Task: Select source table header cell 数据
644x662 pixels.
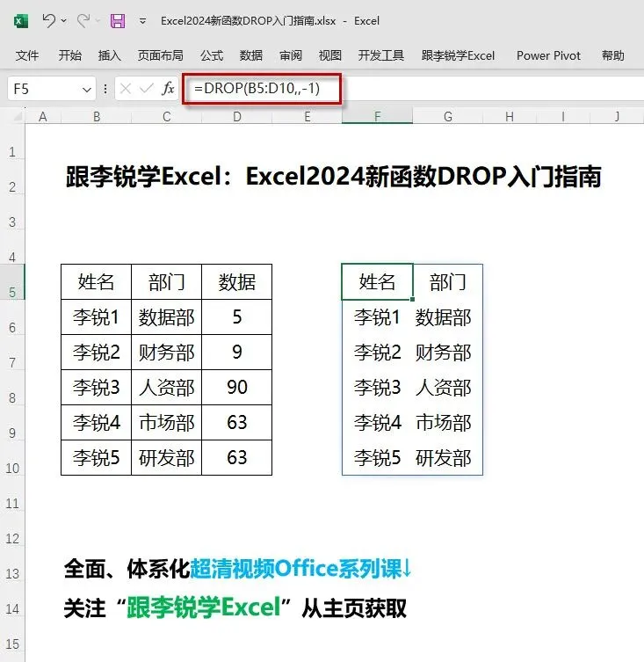Action: (x=236, y=282)
